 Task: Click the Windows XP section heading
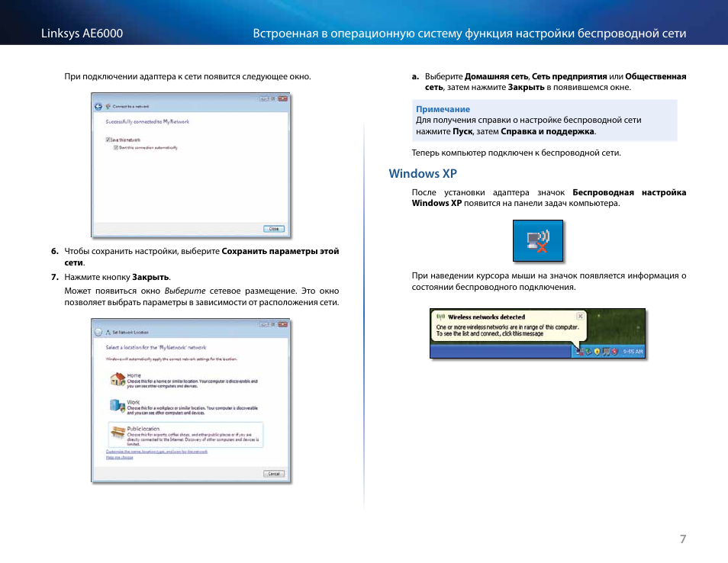coord(423,174)
